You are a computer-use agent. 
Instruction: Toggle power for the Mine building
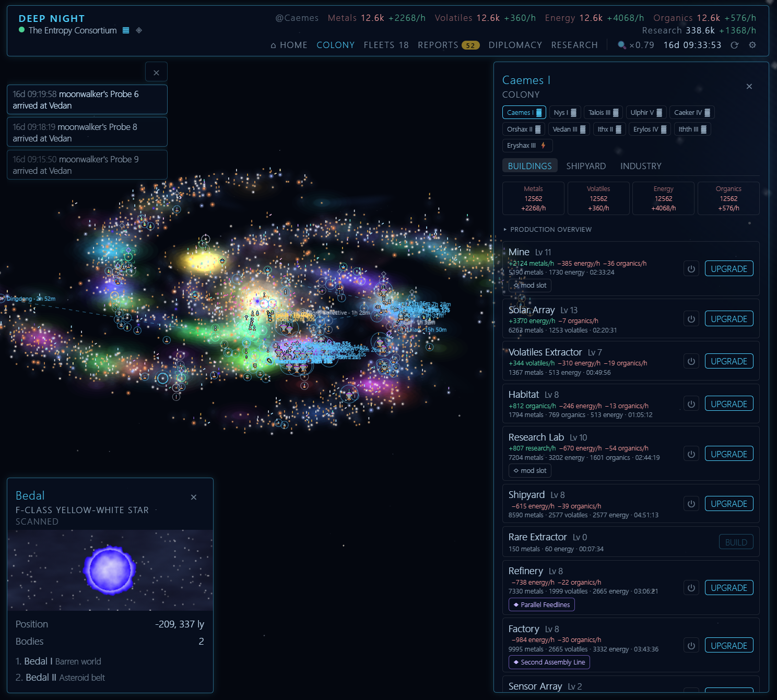point(691,269)
